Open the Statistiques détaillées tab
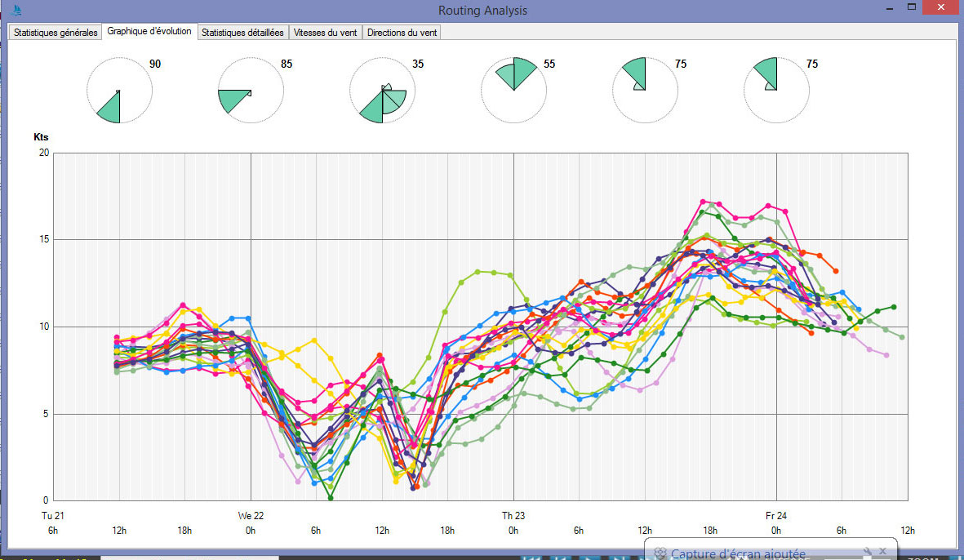964x560 pixels. (242, 33)
